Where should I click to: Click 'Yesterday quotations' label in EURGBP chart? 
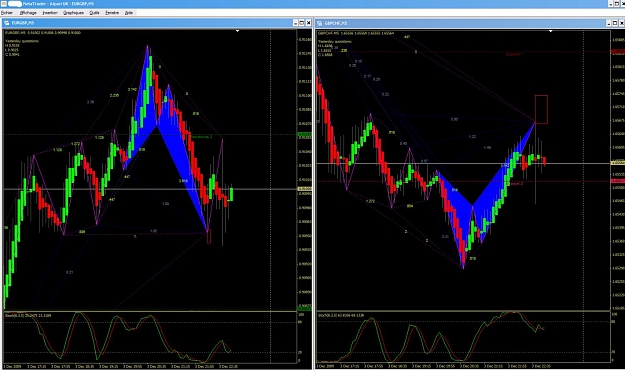click(x=22, y=41)
